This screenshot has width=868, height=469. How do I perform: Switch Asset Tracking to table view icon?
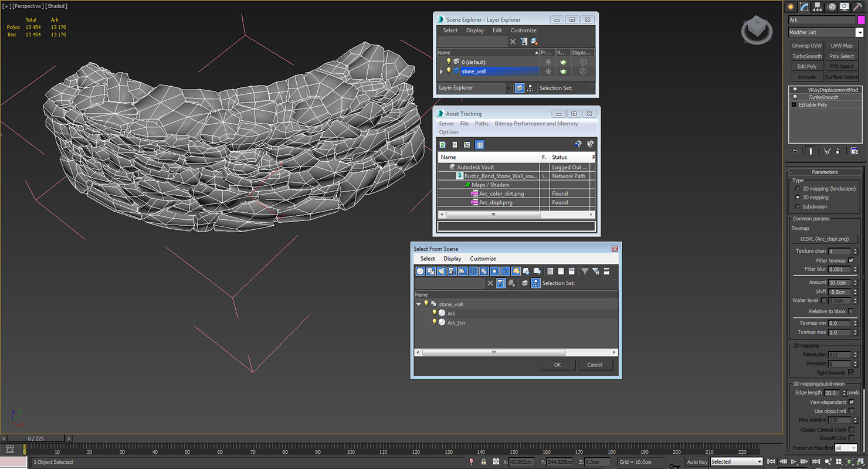480,145
